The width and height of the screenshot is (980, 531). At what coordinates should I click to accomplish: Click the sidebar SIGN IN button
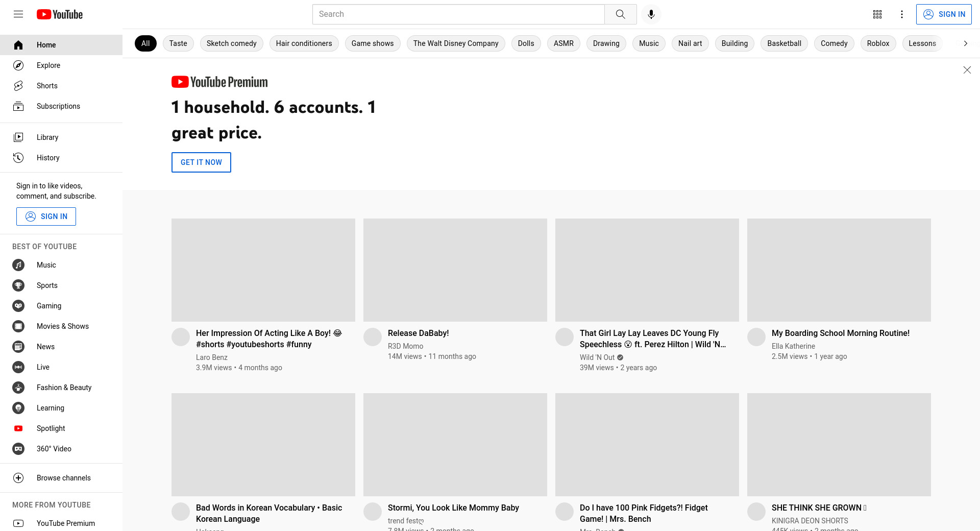pos(46,216)
